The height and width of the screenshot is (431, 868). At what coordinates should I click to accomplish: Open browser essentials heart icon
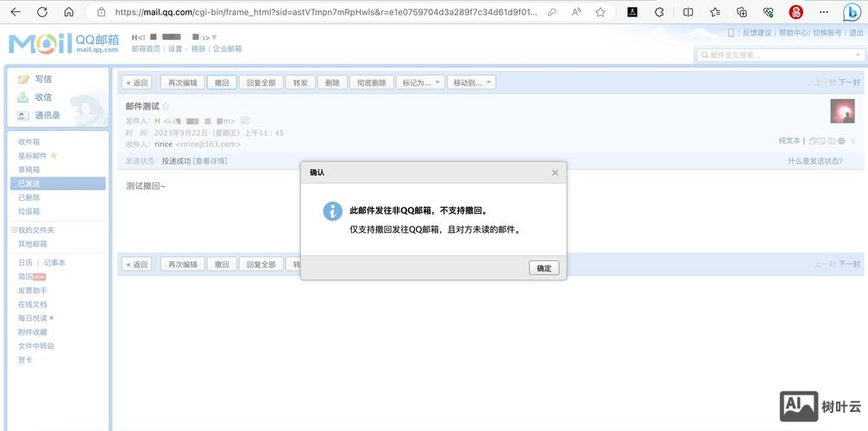click(768, 11)
